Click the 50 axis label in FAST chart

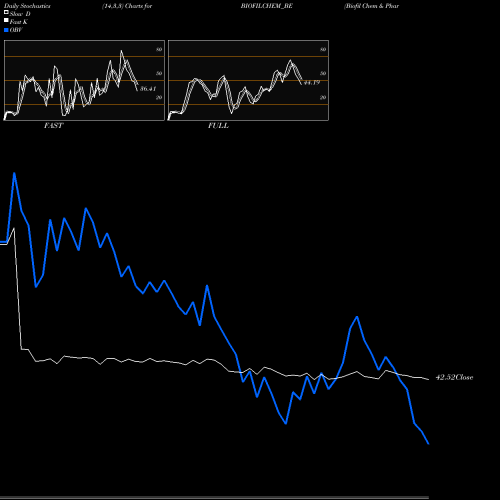coord(159,73)
